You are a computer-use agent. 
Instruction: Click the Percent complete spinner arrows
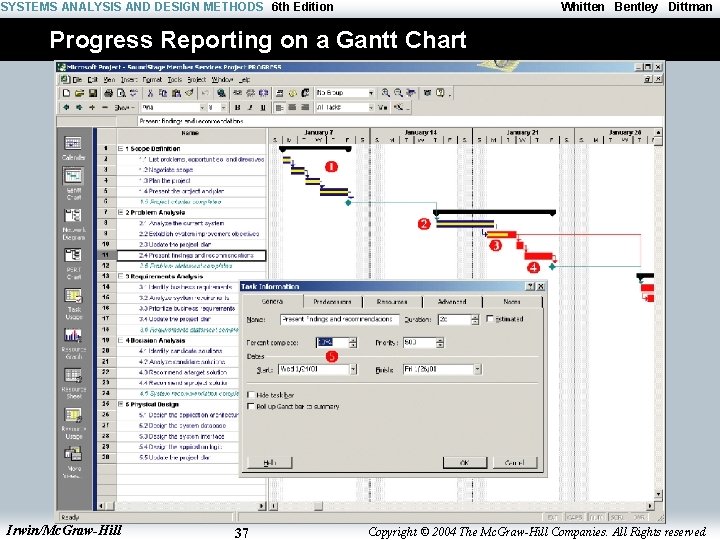(x=353, y=343)
